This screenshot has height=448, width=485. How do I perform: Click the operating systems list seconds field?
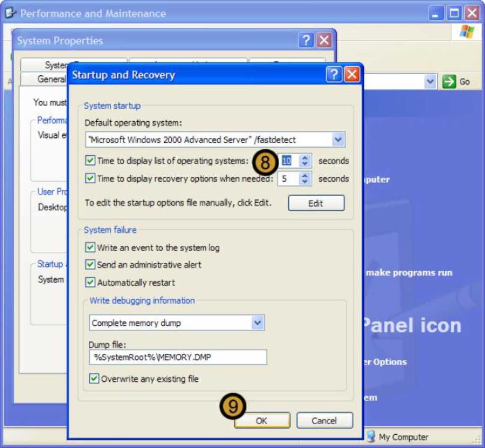[x=289, y=161]
